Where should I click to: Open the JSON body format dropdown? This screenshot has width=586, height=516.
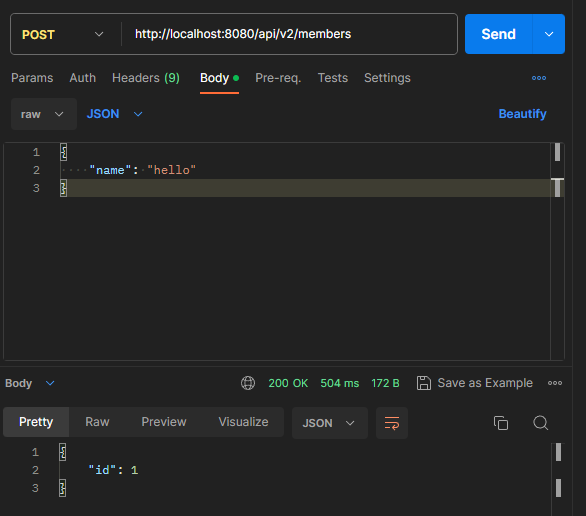pos(114,114)
